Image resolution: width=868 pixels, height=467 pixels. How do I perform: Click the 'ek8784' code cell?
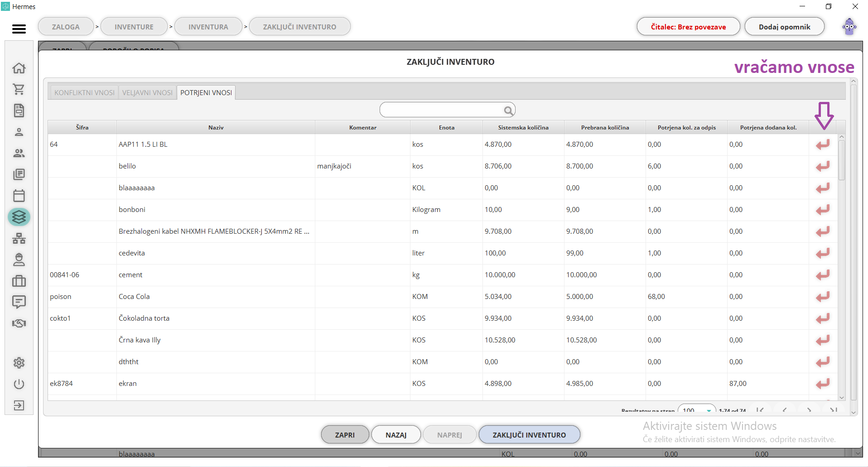pyautogui.click(x=82, y=384)
